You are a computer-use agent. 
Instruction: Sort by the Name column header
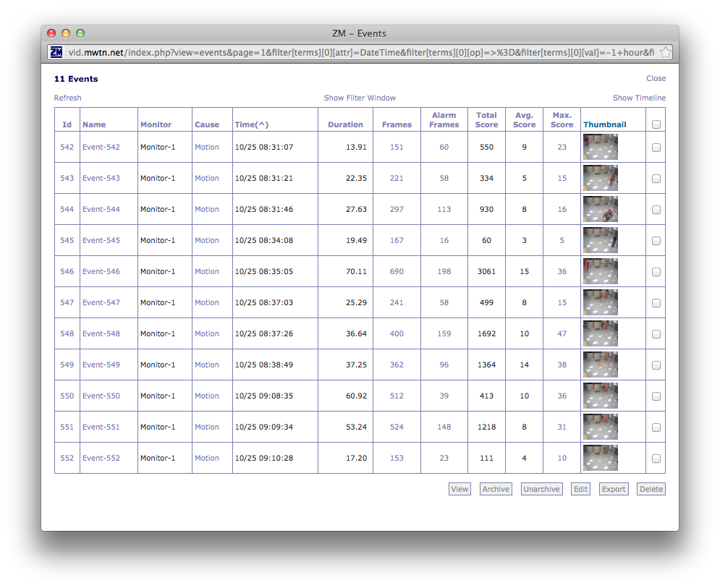[x=94, y=124]
